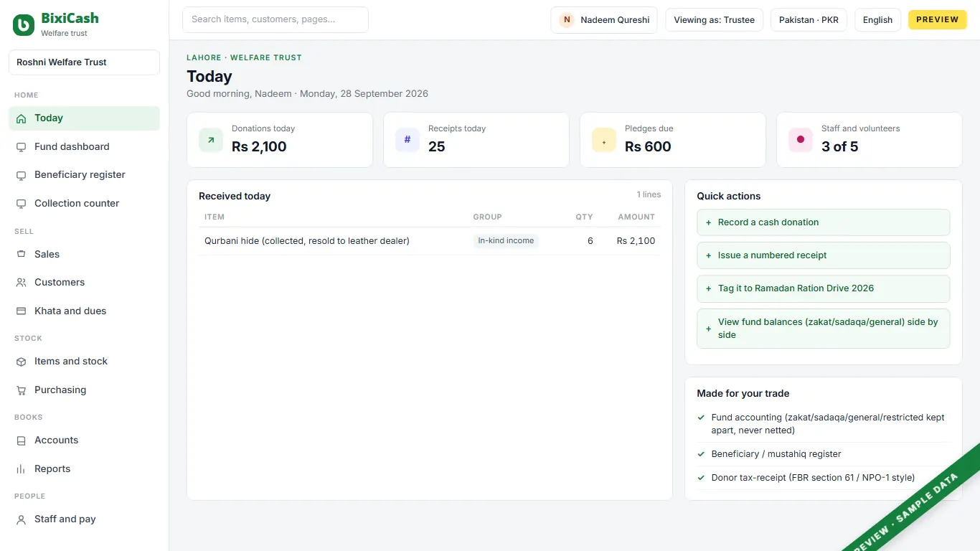Viewport: 980px width, 551px height.
Task: Click the Good morning, Nadeem date line
Action: 307,94
